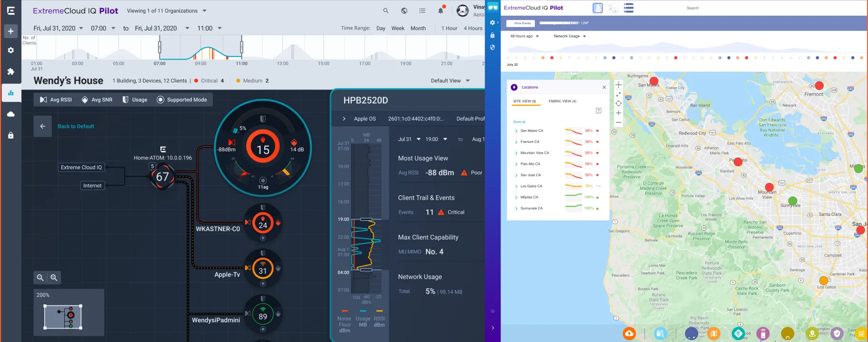Open the list icon beside the bell
This screenshot has height=342, width=868.
[422, 10]
